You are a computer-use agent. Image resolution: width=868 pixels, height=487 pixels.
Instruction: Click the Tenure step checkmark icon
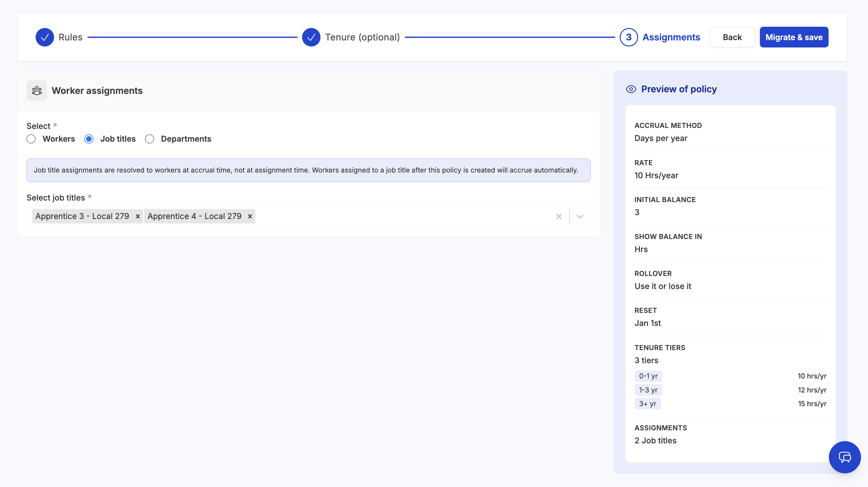(x=311, y=37)
